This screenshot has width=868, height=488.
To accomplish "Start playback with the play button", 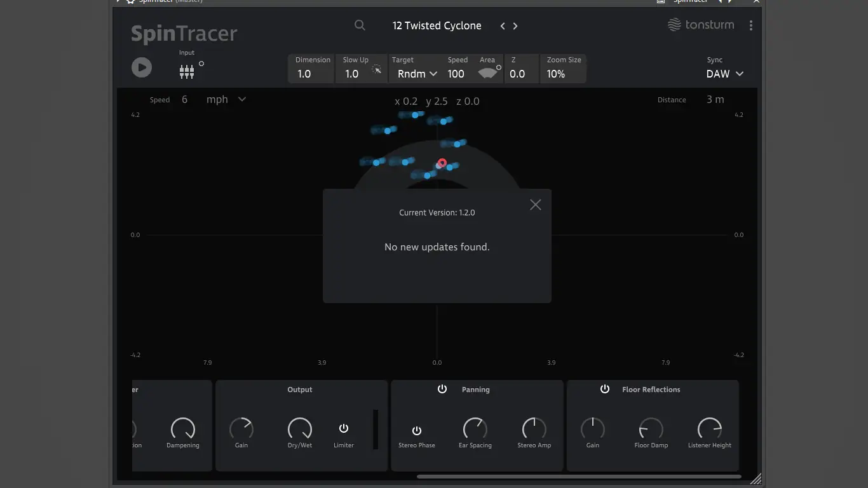I will click(142, 67).
